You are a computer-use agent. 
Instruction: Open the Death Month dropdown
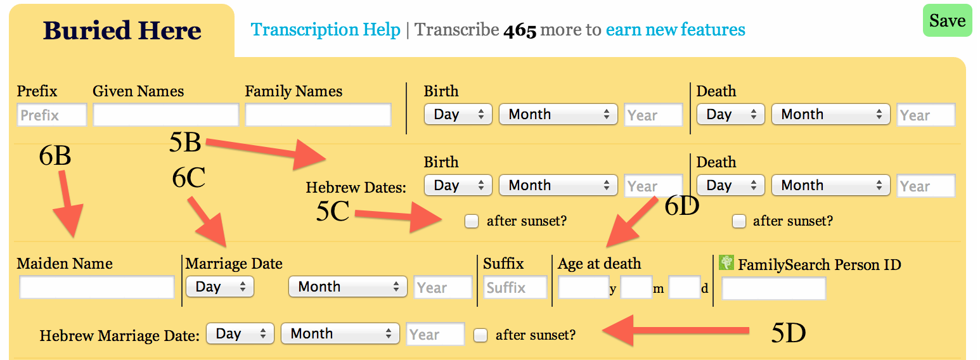coord(830,115)
